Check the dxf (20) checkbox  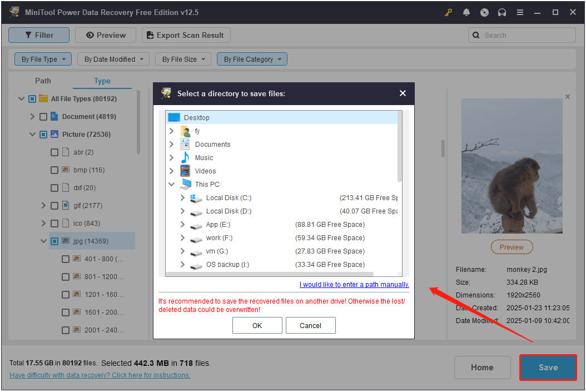54,187
